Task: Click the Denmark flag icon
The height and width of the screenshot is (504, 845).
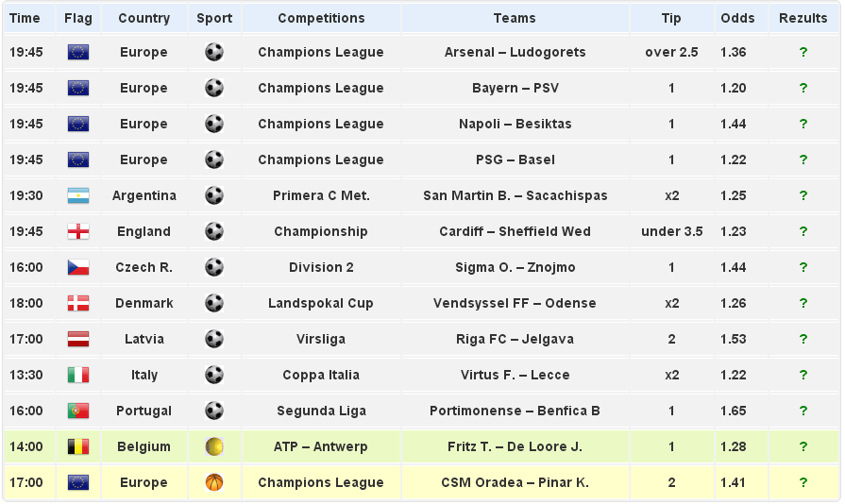Action: tap(78, 304)
